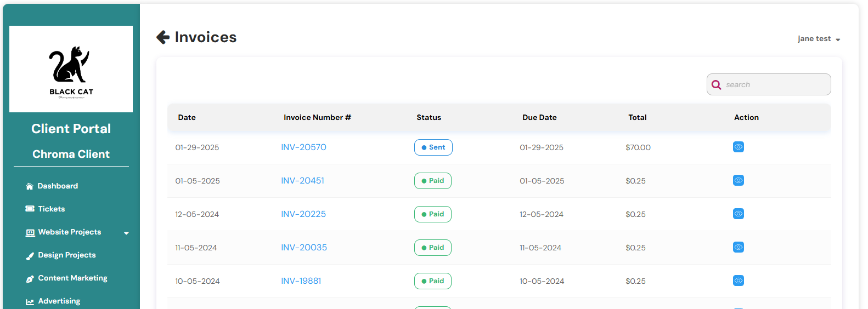The image size is (868, 309).
Task: Click the Paid badge for INV-20225
Action: coord(433,214)
